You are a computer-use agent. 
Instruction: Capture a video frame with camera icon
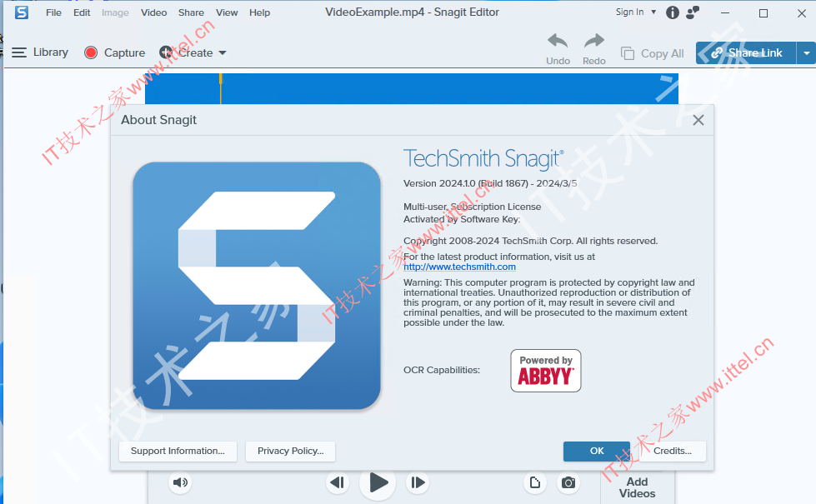(568, 482)
